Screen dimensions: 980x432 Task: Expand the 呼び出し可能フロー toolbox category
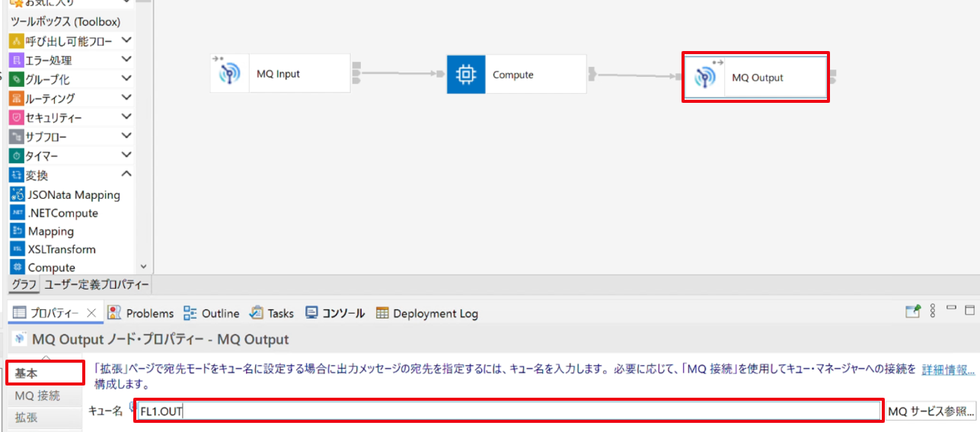[126, 40]
